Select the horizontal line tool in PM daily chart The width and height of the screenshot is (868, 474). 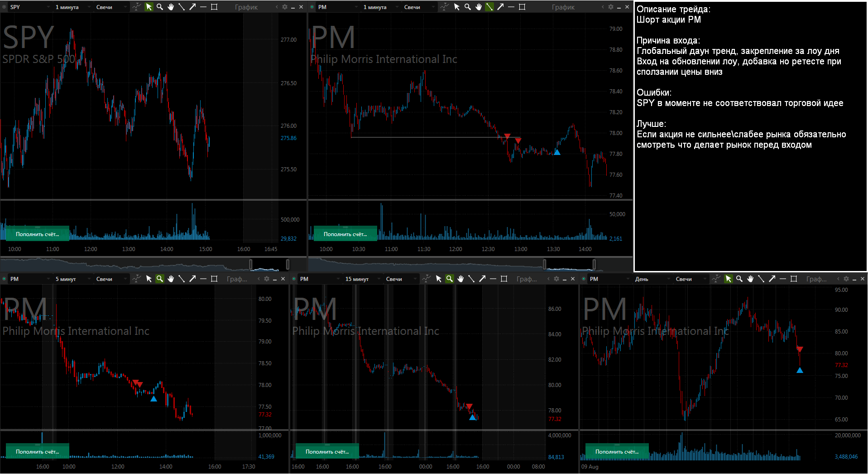tap(783, 279)
